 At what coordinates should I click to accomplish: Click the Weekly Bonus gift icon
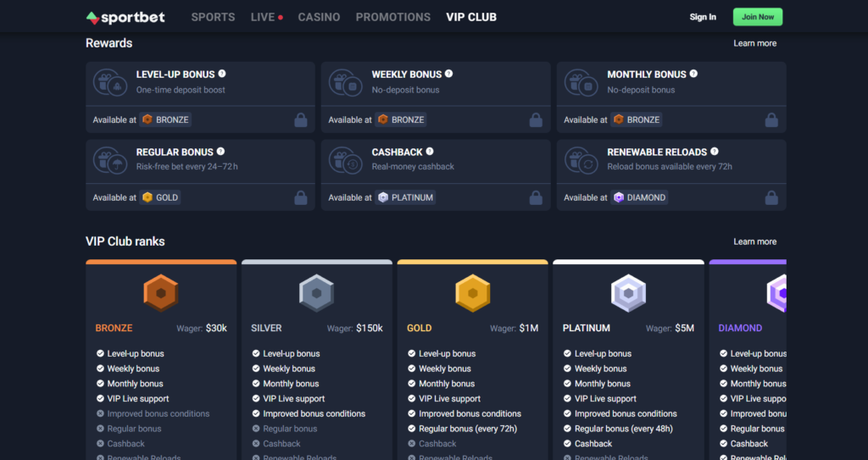click(346, 83)
